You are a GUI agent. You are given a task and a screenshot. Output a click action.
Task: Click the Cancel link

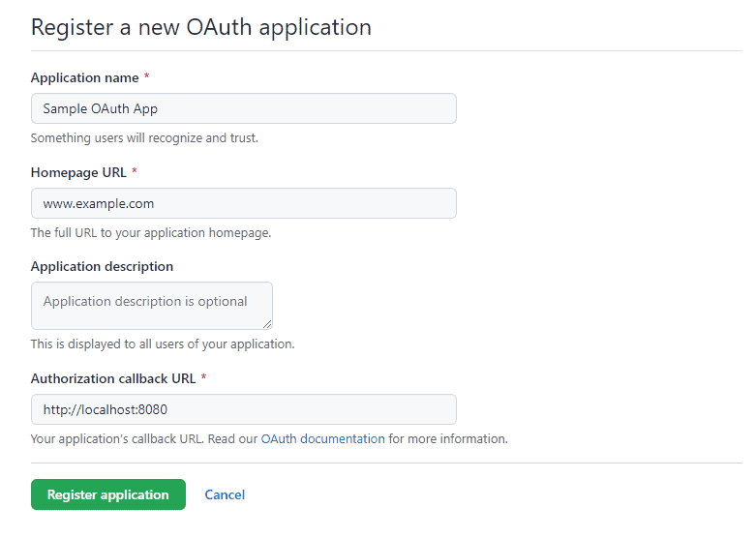pyautogui.click(x=225, y=494)
